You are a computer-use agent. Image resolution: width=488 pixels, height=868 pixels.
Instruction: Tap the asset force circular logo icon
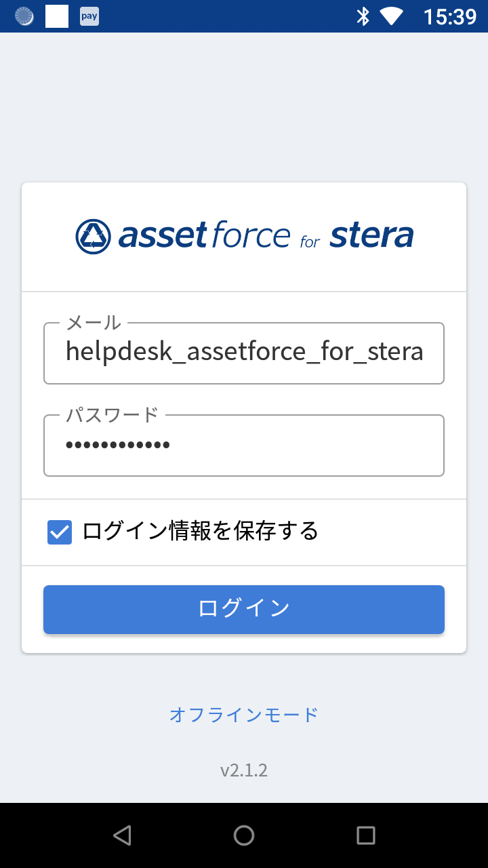tap(93, 237)
